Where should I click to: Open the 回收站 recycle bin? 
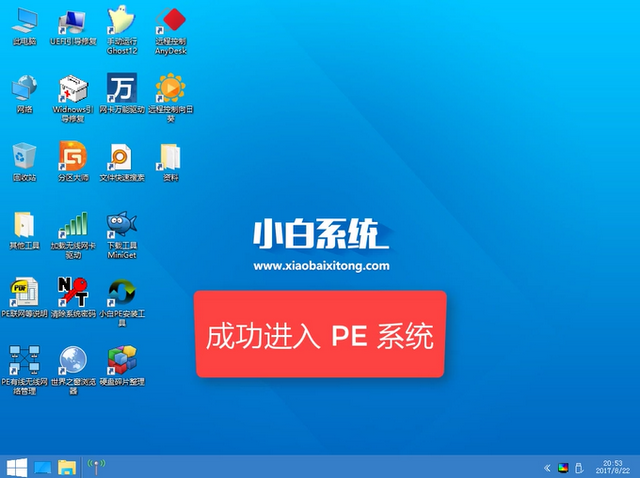(x=24, y=157)
